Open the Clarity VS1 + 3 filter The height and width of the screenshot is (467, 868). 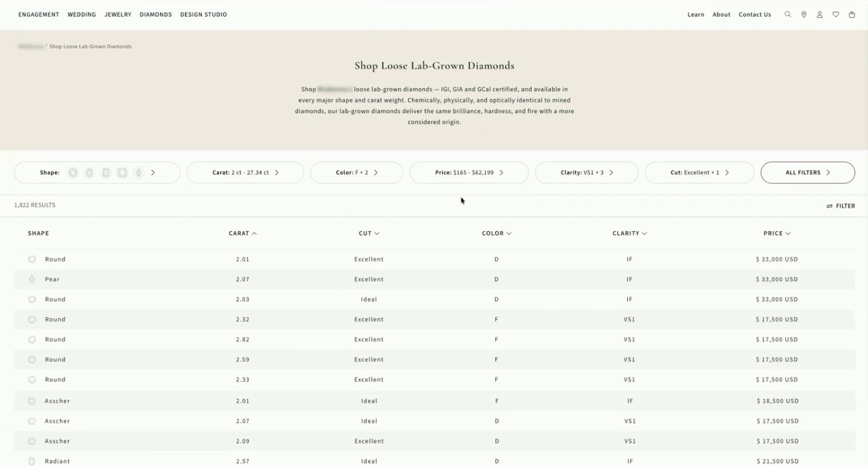pyautogui.click(x=586, y=172)
